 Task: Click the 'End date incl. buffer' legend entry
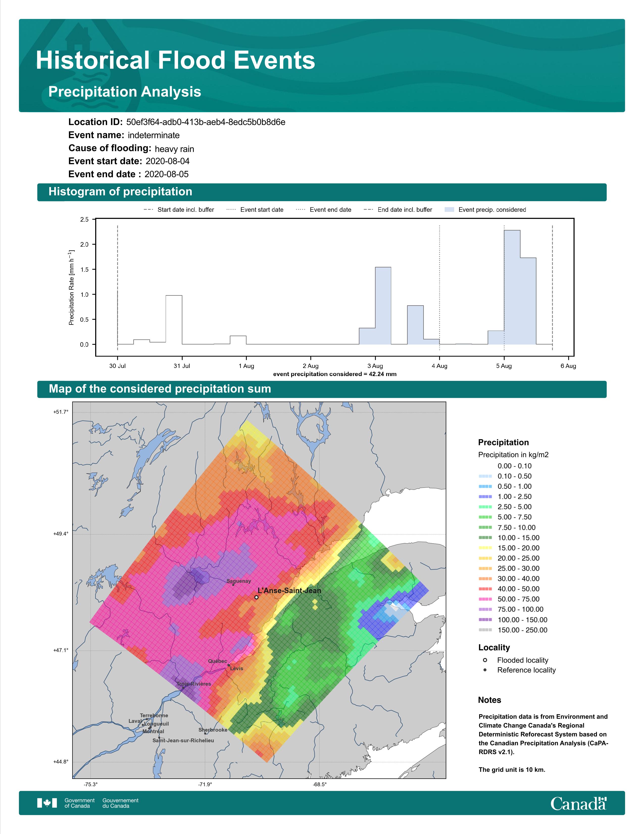(x=398, y=210)
